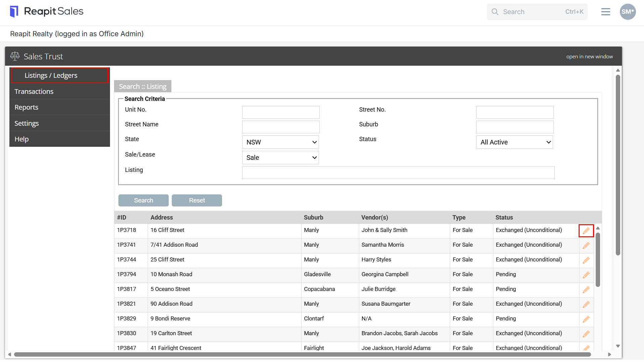Focus the Street Name input field
The height and width of the screenshot is (362, 644).
click(x=281, y=127)
